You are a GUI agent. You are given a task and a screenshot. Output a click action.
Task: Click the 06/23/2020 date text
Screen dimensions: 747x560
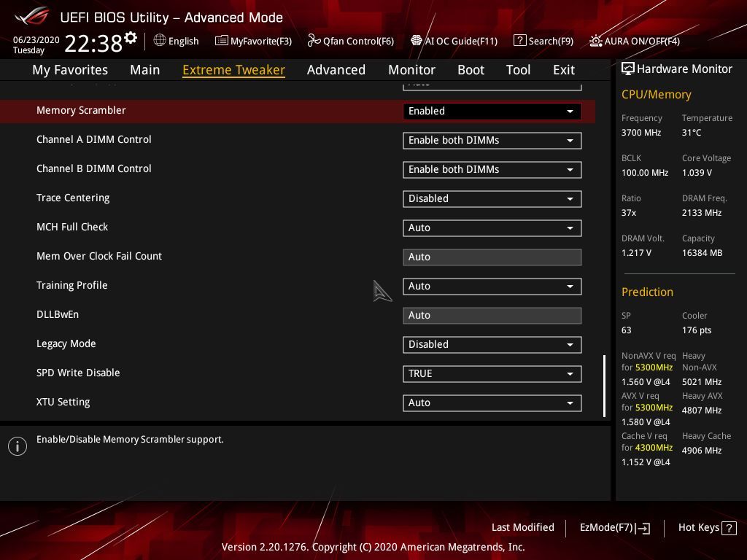[x=36, y=40]
